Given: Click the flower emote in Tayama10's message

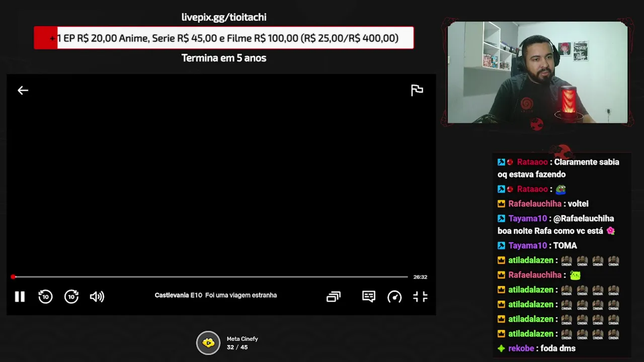Looking at the screenshot, I should coord(610,231).
